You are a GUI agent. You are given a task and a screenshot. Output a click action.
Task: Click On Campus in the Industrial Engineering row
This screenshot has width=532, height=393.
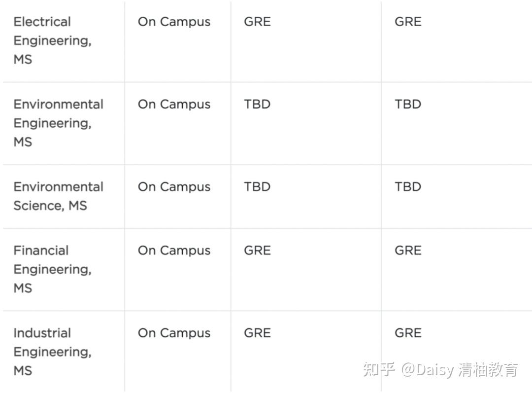click(174, 333)
